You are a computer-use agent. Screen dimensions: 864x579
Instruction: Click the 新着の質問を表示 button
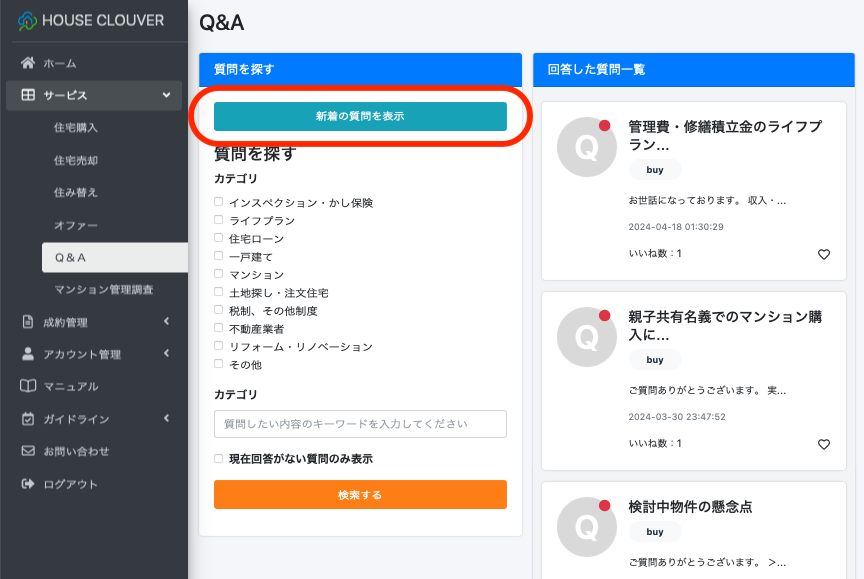tap(360, 116)
